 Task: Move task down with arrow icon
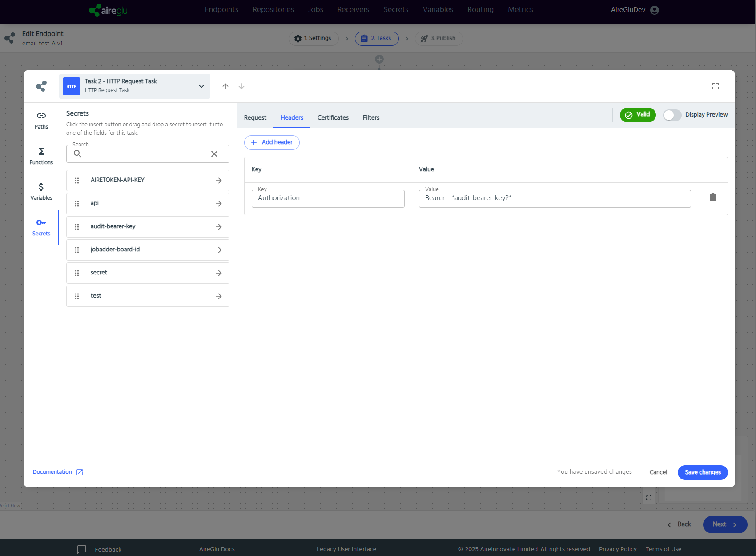(x=241, y=86)
